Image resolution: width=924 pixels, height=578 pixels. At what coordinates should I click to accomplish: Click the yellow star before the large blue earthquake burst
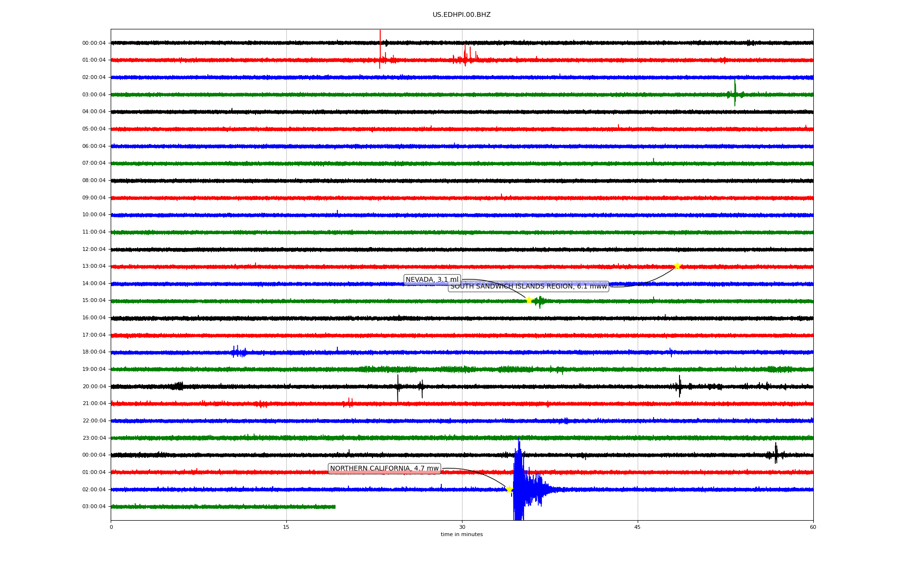pos(509,489)
